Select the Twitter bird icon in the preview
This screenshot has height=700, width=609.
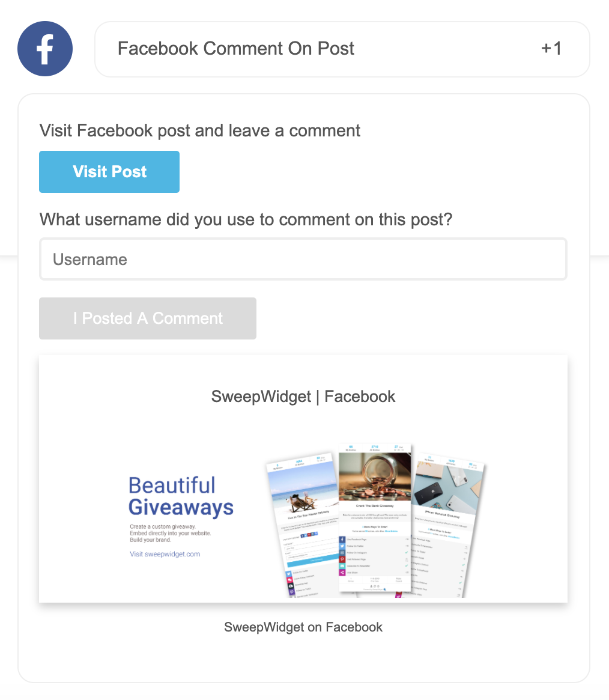click(x=342, y=546)
